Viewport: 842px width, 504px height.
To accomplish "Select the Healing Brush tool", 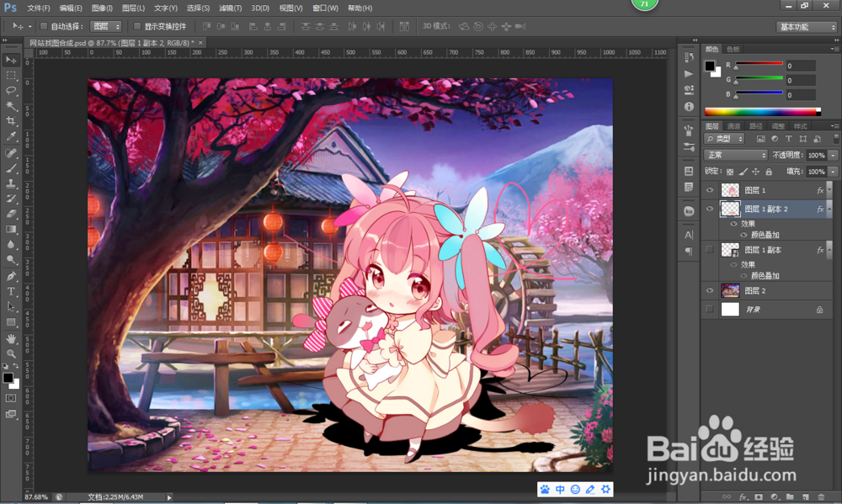I will click(x=11, y=153).
